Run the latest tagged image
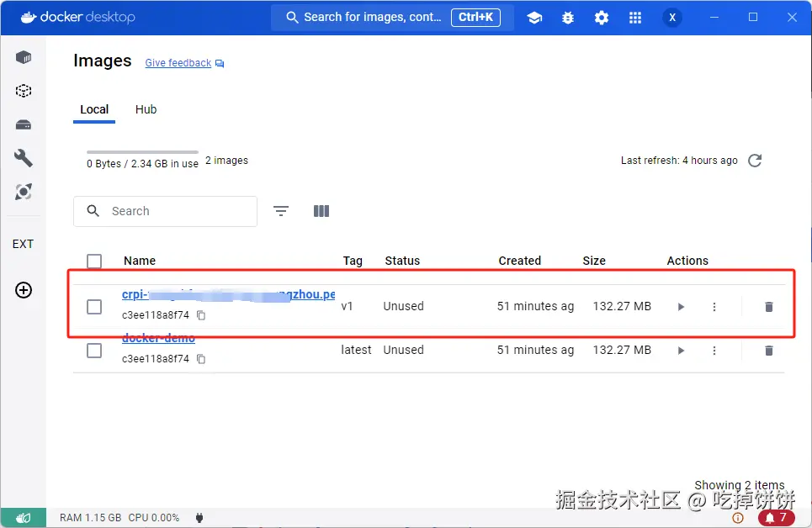The height and width of the screenshot is (528, 812). [681, 351]
